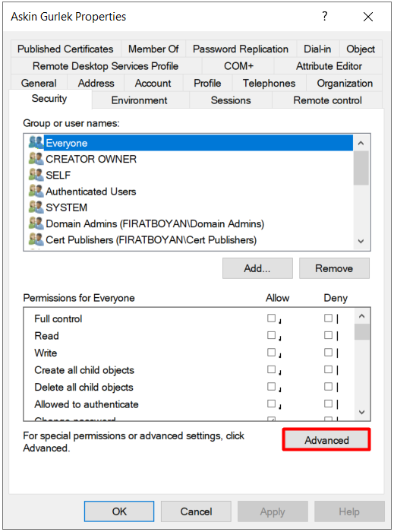
Task: Open the Password Replication tab
Action: pyautogui.click(x=241, y=49)
